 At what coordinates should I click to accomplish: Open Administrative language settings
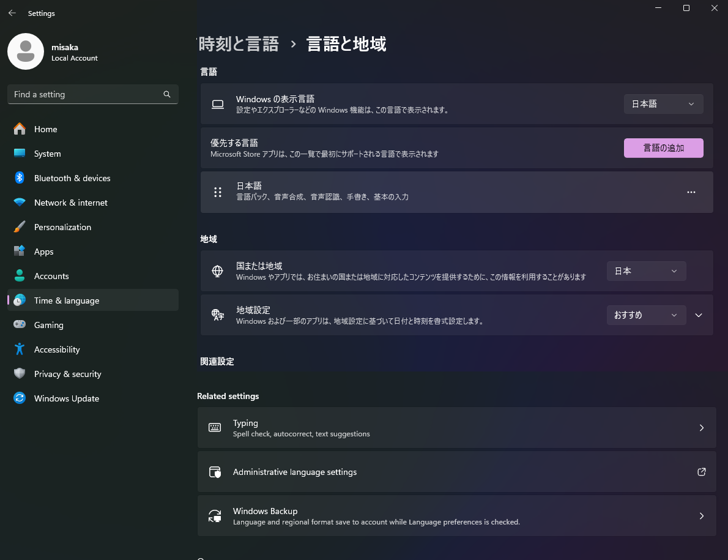457,472
